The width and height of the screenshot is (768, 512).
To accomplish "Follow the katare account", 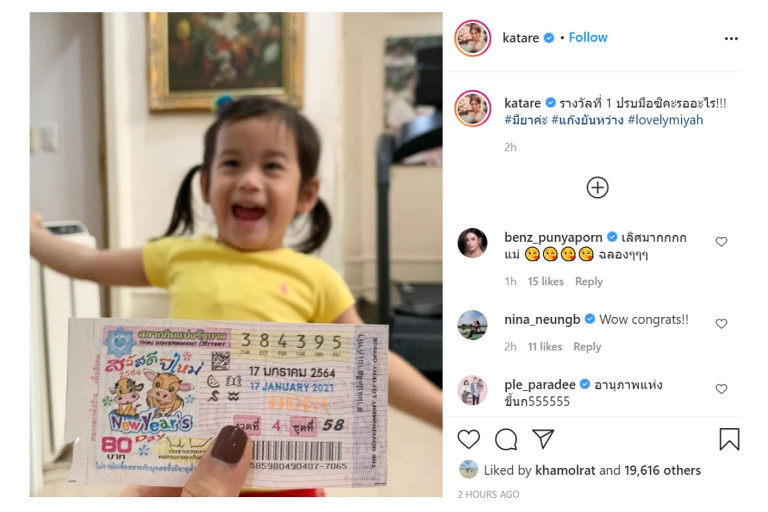I will 588,38.
